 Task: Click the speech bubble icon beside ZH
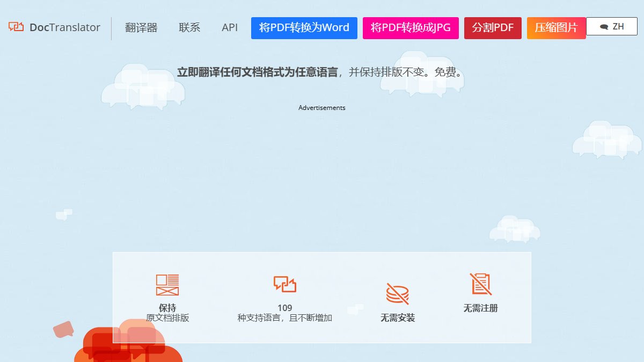pyautogui.click(x=604, y=26)
